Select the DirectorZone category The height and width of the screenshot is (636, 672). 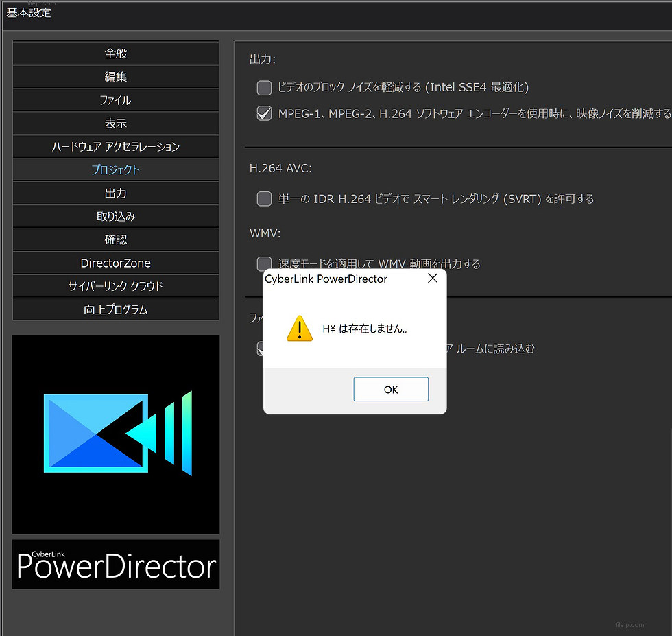[x=116, y=263]
